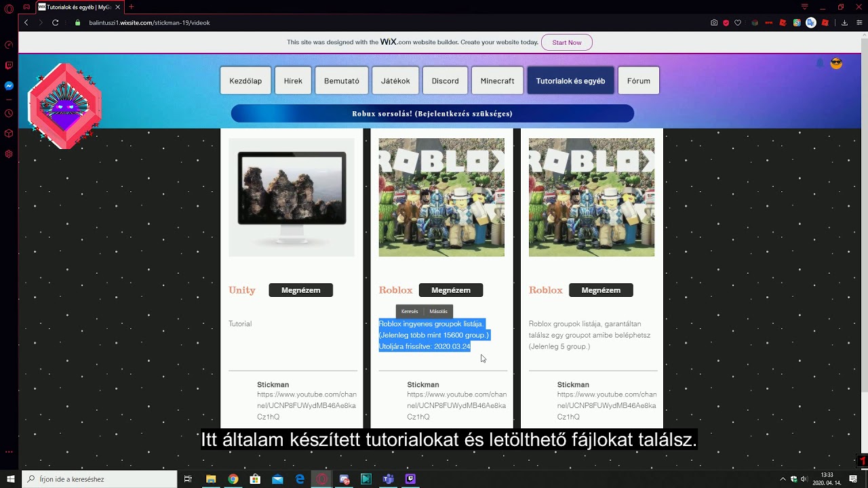Open Settings gear in sidebar

pyautogui.click(x=9, y=154)
